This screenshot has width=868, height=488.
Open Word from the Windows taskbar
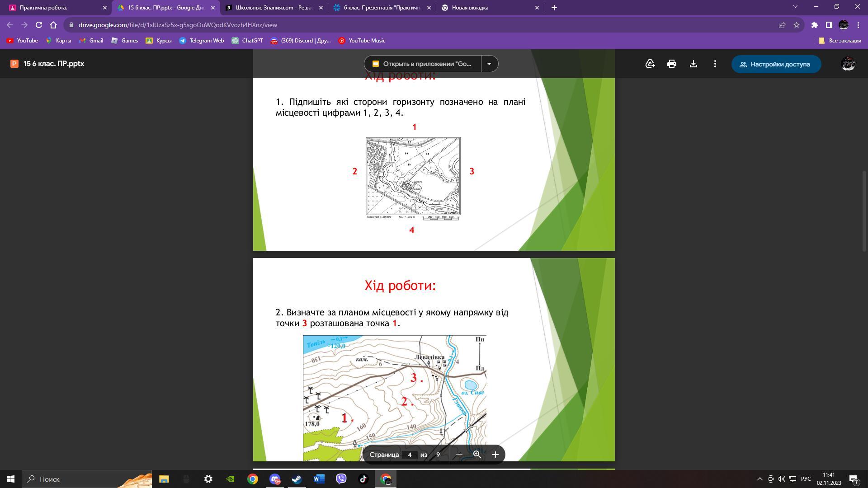pos(319,479)
